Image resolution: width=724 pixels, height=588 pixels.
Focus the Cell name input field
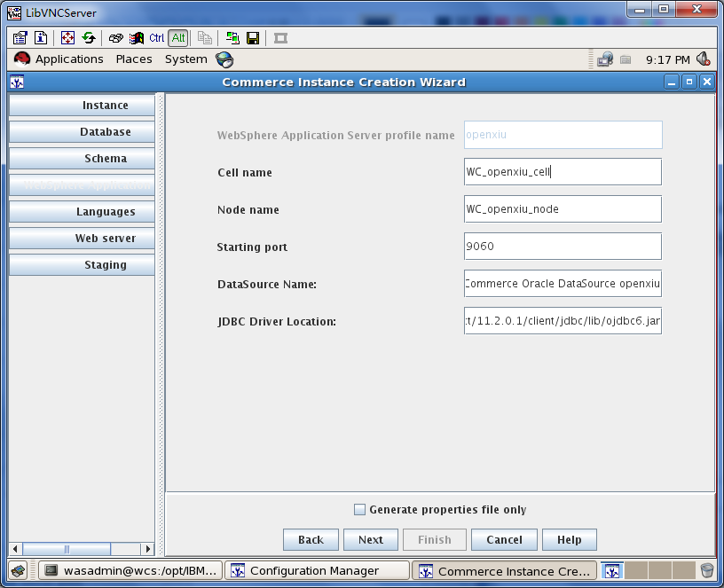pos(563,172)
